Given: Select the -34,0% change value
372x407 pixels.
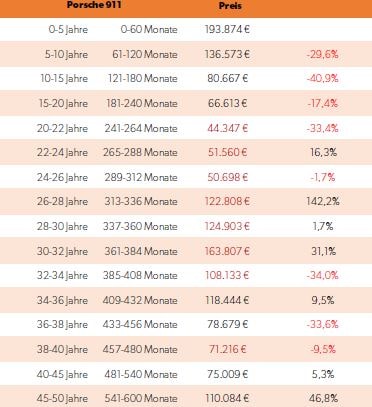Looking at the screenshot, I should pos(323,275).
